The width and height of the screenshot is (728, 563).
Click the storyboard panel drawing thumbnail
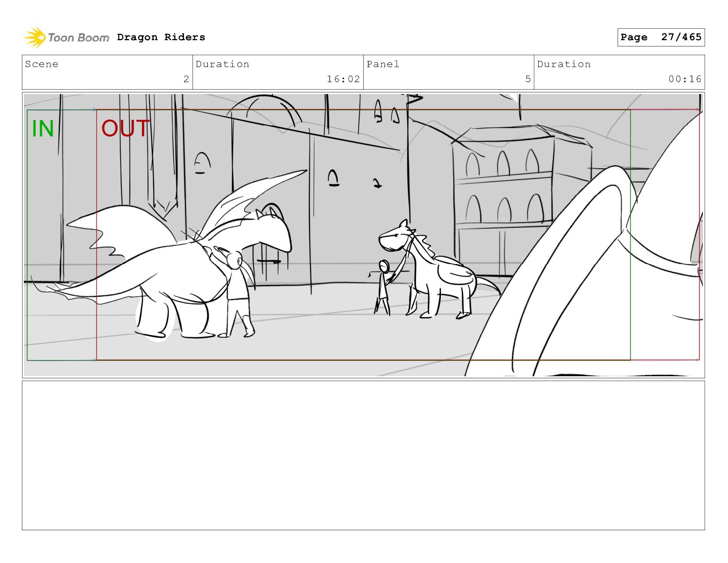(x=364, y=235)
